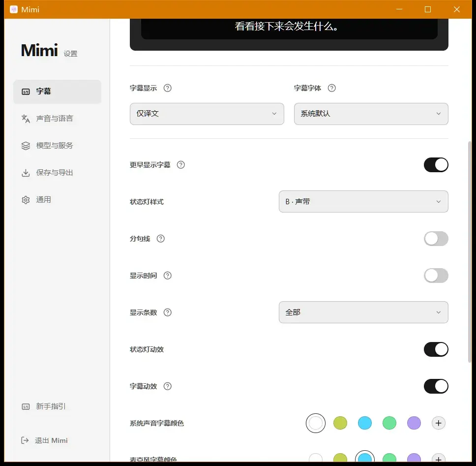The image size is (476, 466).
Task: Open the 显示条数 dropdown showing 全部
Action: (x=363, y=312)
